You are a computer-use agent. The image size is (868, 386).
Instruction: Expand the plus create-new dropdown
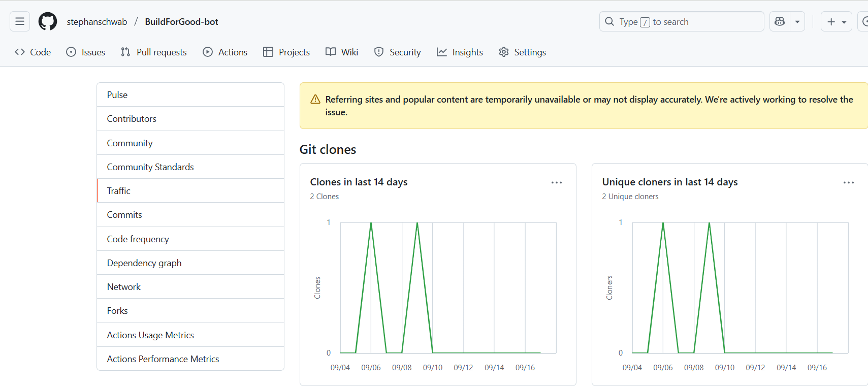point(836,21)
